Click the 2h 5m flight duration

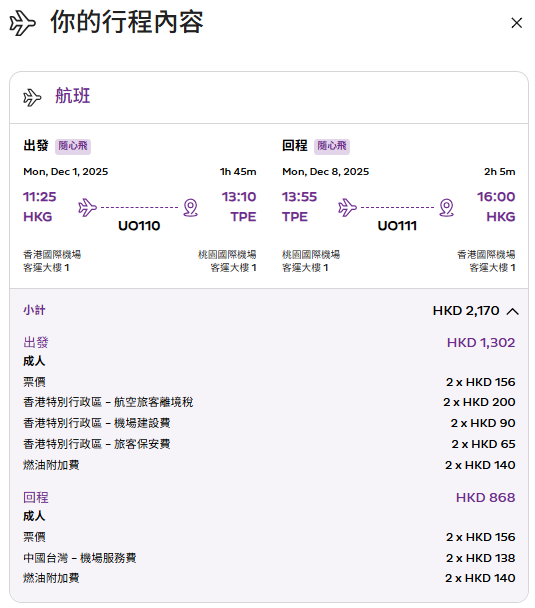(500, 172)
